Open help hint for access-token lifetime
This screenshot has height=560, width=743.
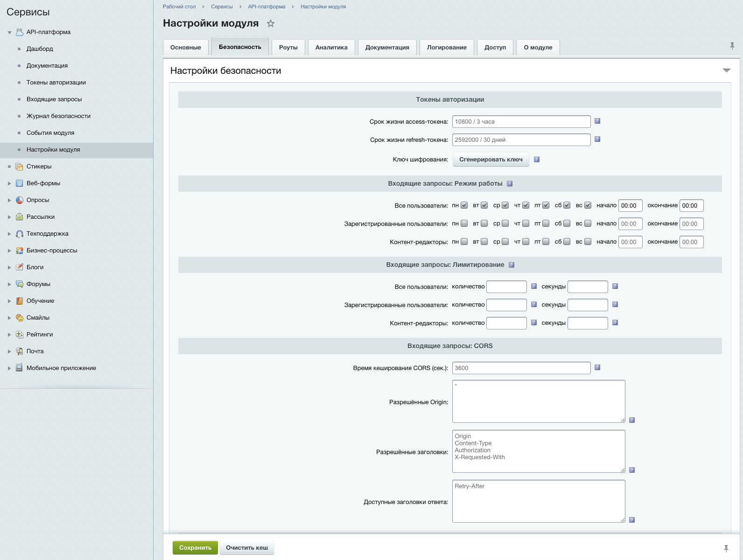597,121
